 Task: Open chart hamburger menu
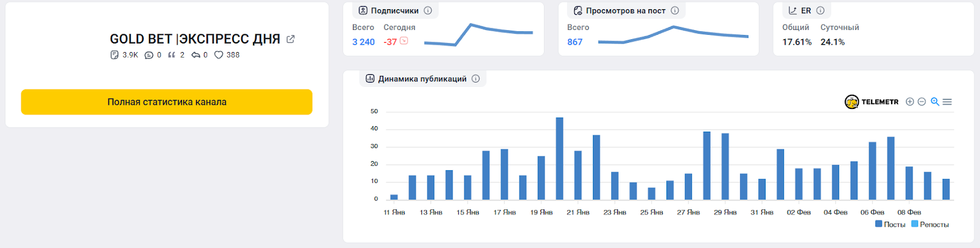(x=948, y=102)
